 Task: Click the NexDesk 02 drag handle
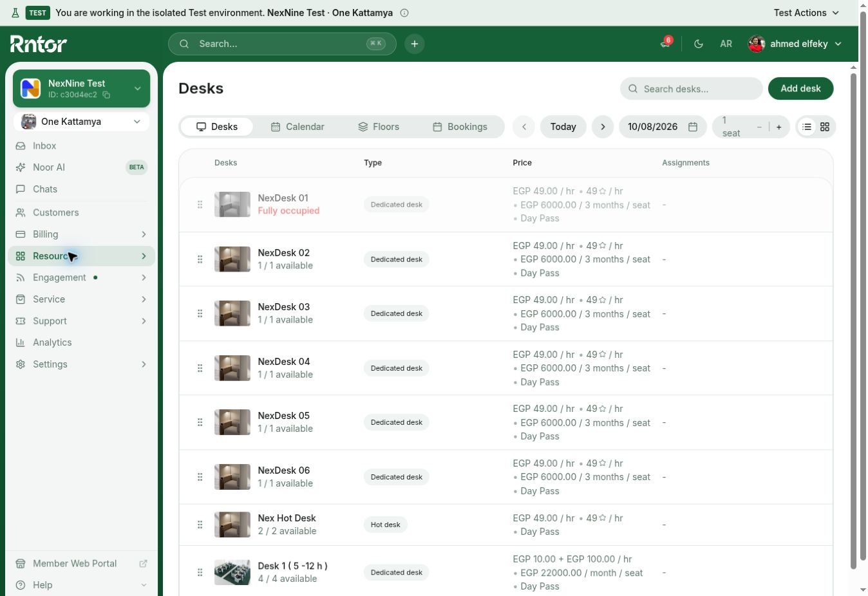[x=200, y=259]
